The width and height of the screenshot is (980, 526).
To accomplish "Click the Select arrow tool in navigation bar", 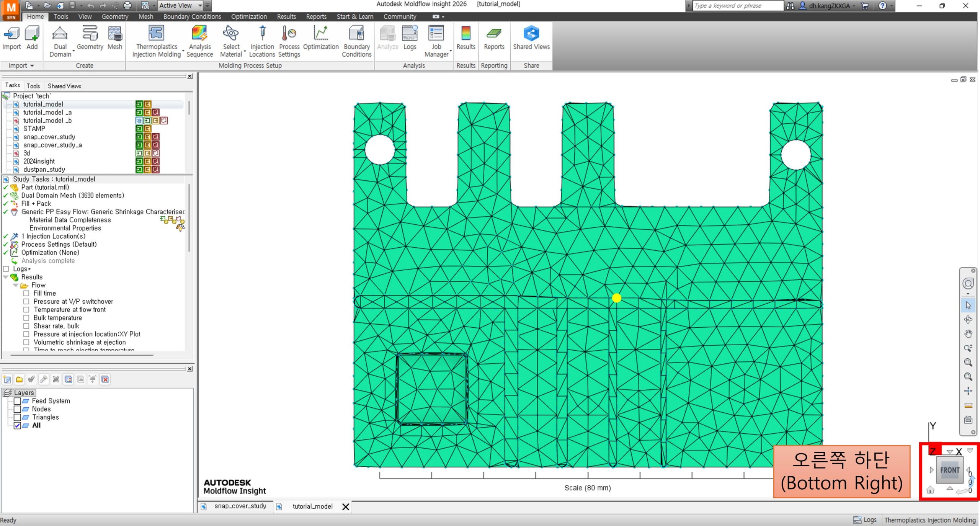I will pyautogui.click(x=968, y=305).
